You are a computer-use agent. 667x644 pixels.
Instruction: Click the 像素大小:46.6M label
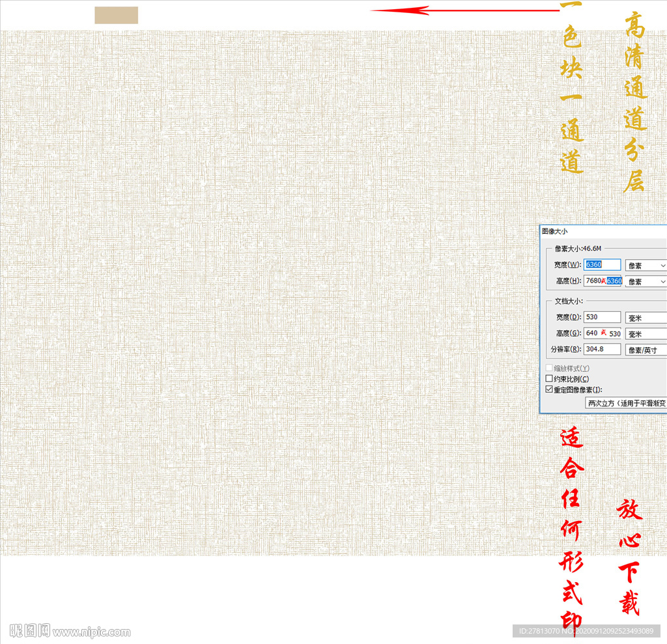pos(578,248)
